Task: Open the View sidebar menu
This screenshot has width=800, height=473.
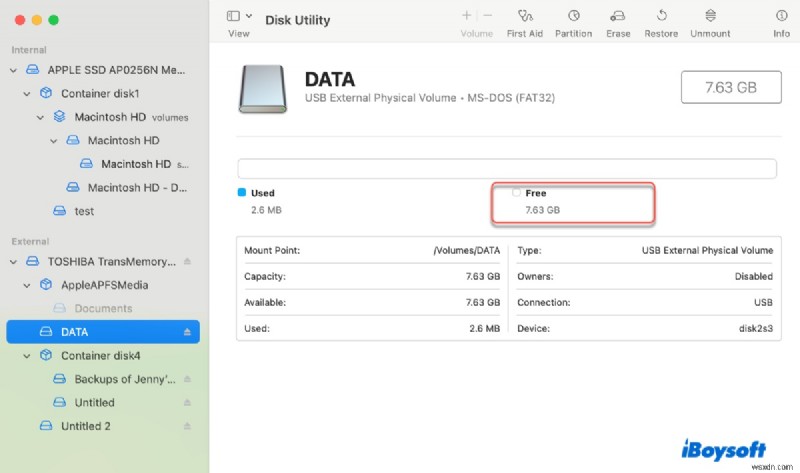Action: 239,16
